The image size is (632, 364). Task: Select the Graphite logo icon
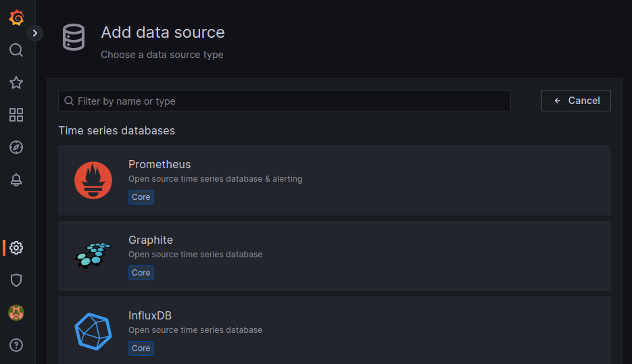coord(93,255)
